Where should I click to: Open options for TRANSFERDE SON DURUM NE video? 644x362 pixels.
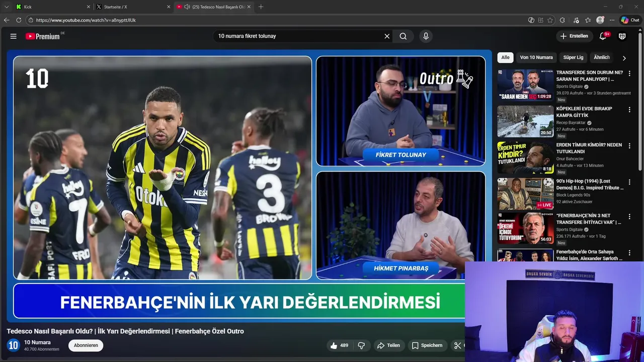pyautogui.click(x=629, y=73)
